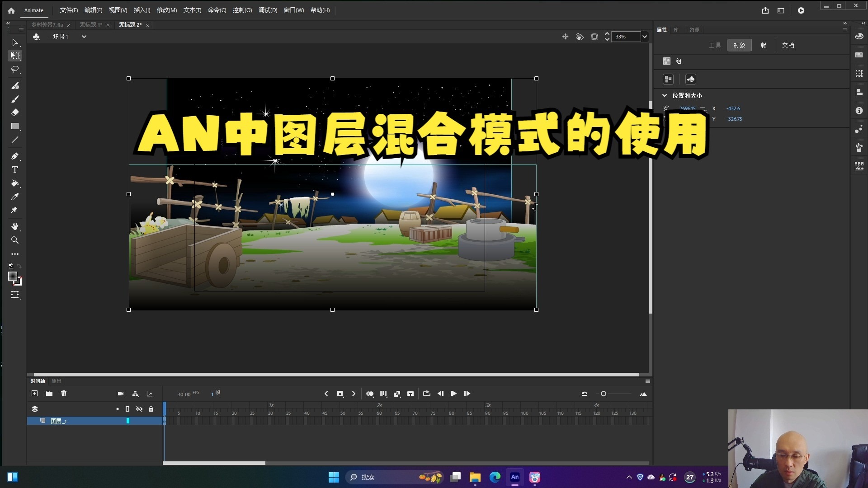The image size is (868, 488).
Task: Open the 场景1 scene dropdown
Action: click(x=84, y=37)
